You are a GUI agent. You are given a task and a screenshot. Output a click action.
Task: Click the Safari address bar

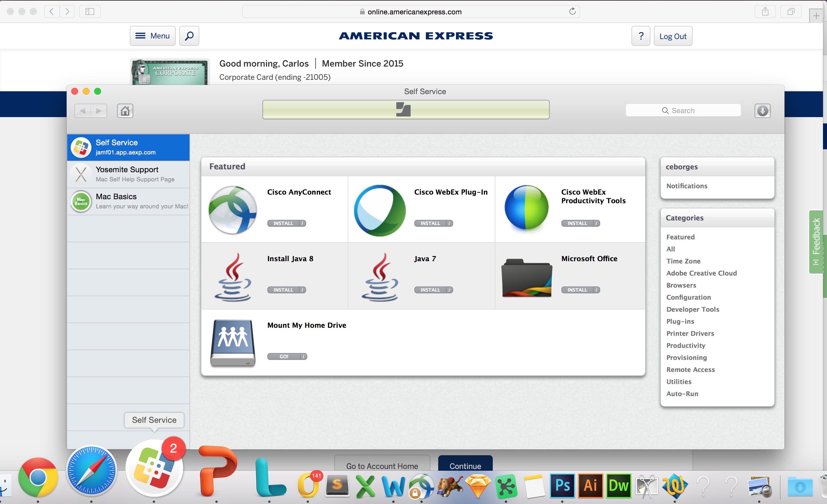point(411,12)
